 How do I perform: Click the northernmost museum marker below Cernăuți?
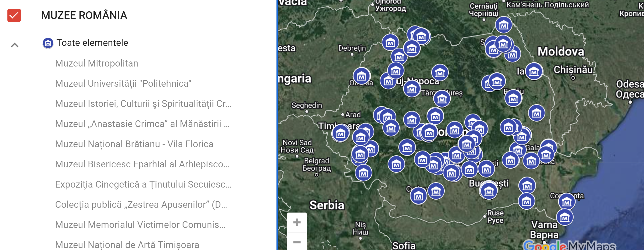[503, 25]
